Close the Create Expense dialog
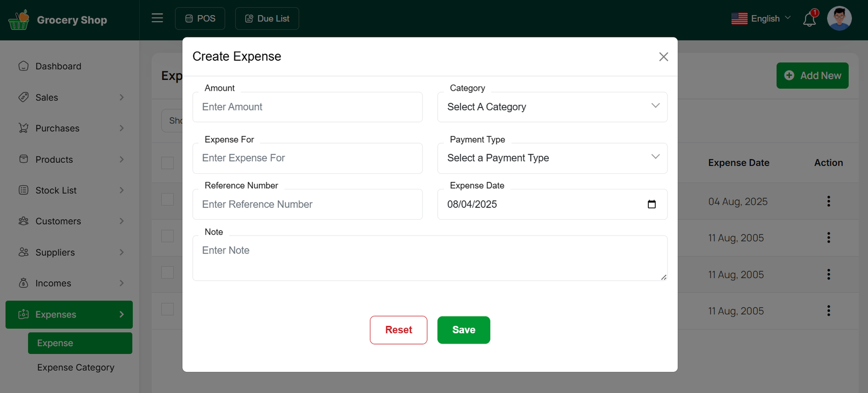 click(663, 57)
